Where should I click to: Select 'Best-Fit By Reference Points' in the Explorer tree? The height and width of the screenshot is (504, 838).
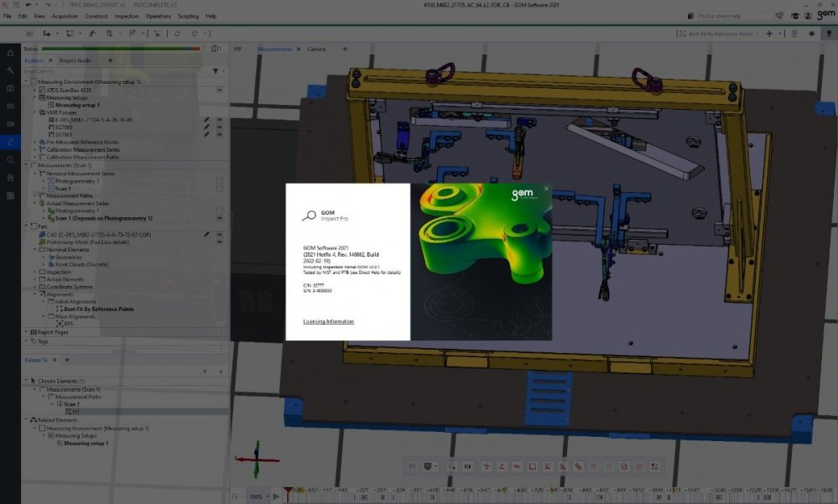tap(99, 309)
